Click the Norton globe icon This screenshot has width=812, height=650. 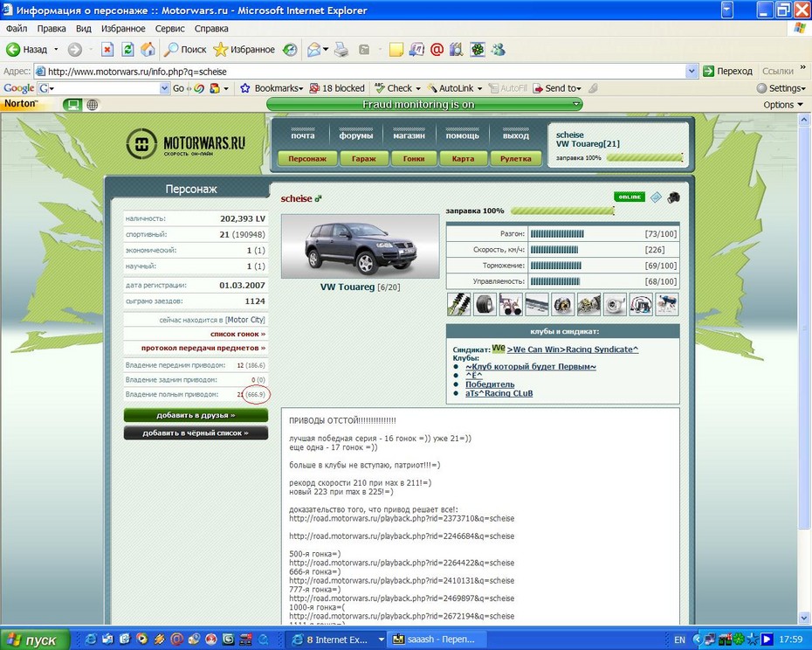93,105
